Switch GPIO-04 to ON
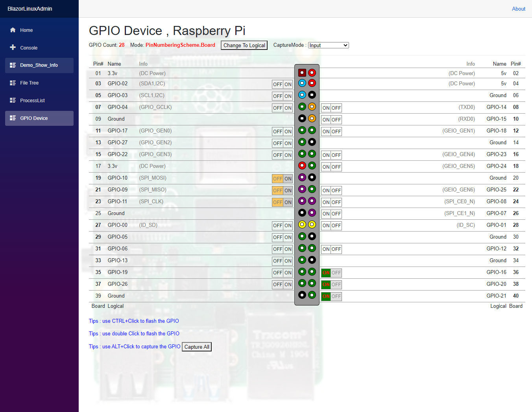 tap(288, 108)
